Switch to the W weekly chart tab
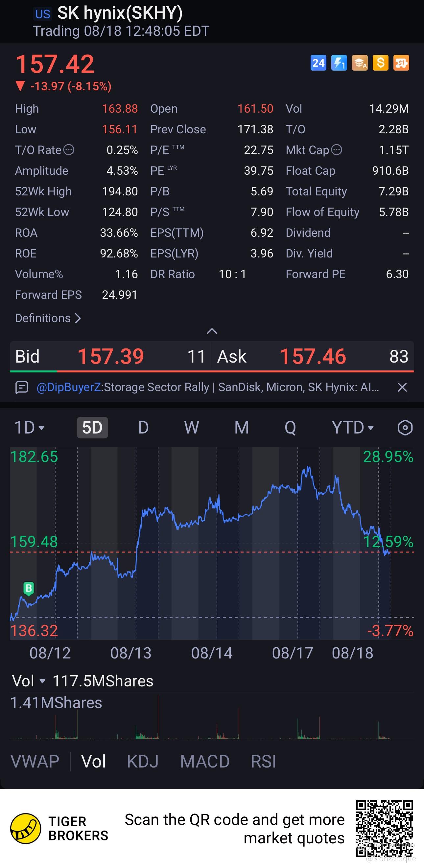This screenshot has width=424, height=868. click(192, 428)
